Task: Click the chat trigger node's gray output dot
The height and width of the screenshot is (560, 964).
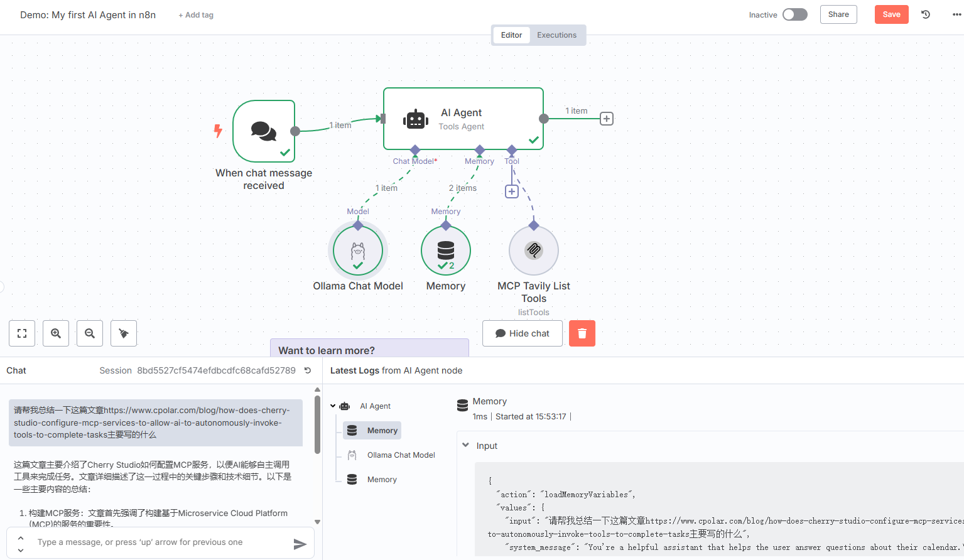Action: pyautogui.click(x=295, y=131)
